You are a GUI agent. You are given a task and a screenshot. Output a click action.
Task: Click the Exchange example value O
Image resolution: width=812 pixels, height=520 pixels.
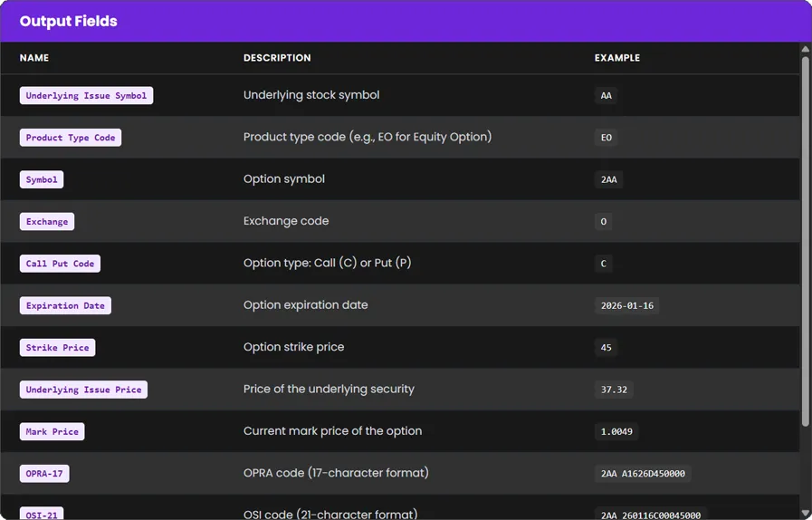(603, 221)
